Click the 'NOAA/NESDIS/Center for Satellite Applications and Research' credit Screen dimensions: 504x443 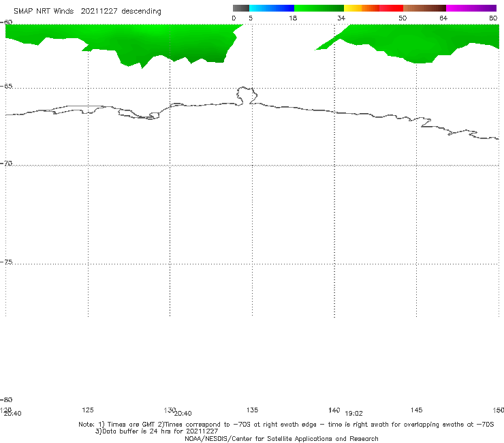click(281, 438)
